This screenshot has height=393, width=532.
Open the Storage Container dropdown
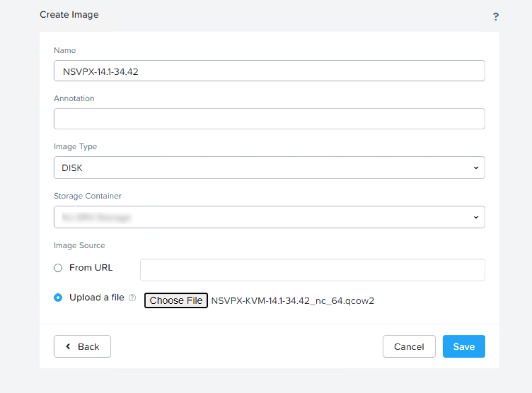click(x=269, y=217)
